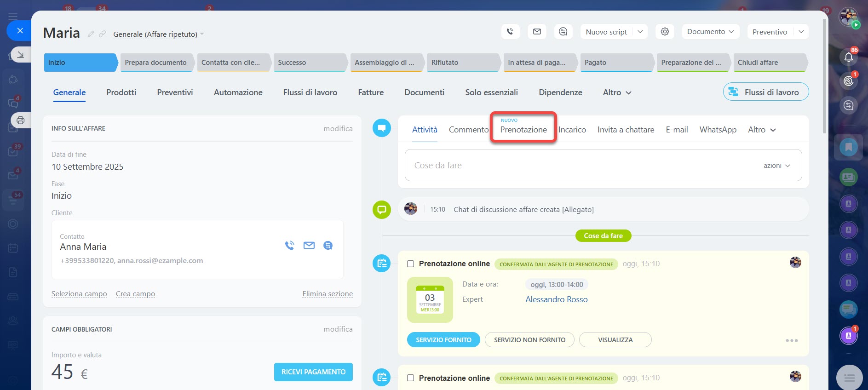Select the Prenotazione timeline tab
The height and width of the screenshot is (390, 868).
click(x=523, y=130)
